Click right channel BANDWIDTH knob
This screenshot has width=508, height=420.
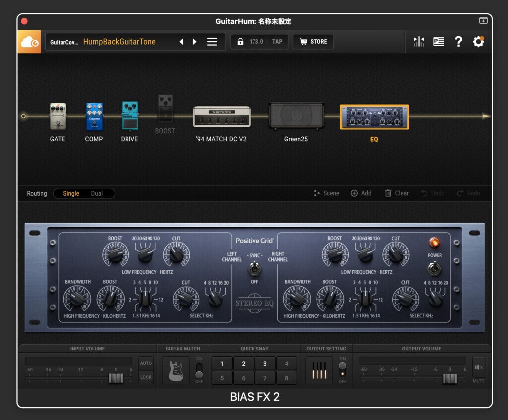(x=297, y=298)
